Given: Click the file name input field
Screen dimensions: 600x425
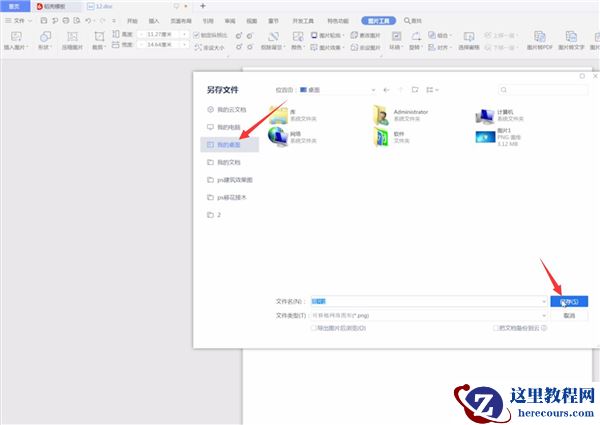Looking at the screenshot, I should coord(429,302).
